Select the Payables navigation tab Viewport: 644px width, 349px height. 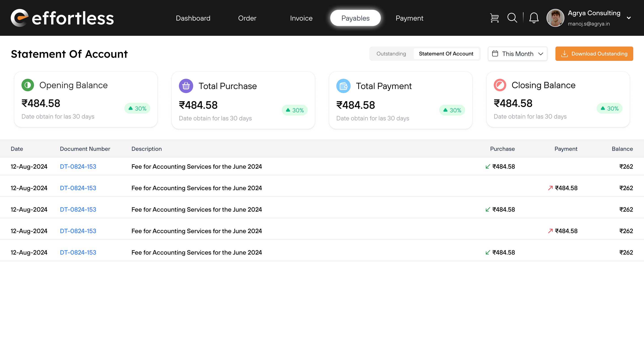pos(355,18)
